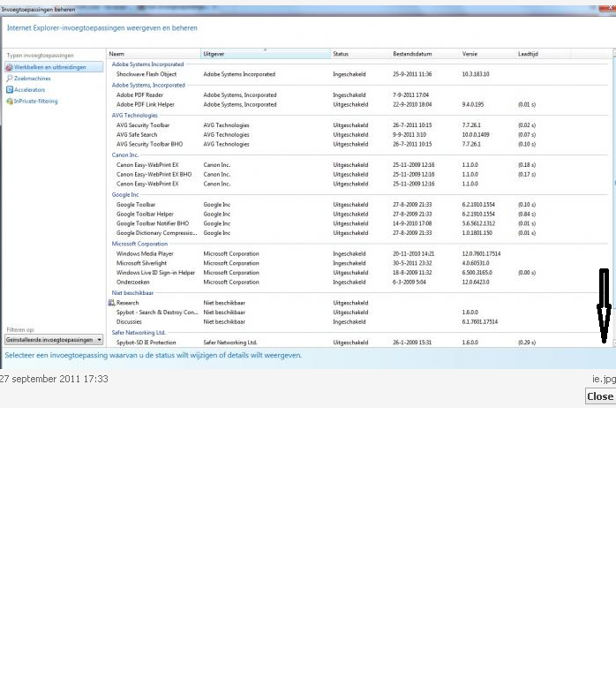Select the Google Toolbar Helper row
Viewport: 616px width, 686px height.
[x=358, y=214]
